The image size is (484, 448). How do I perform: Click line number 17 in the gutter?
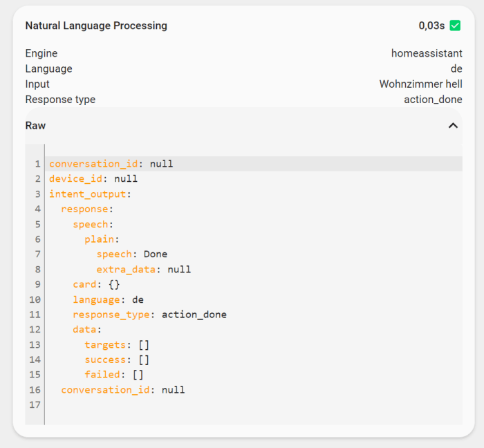35,404
